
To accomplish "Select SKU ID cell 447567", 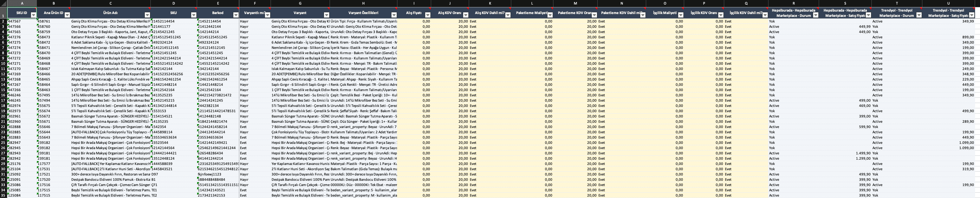I will (x=22, y=21).
